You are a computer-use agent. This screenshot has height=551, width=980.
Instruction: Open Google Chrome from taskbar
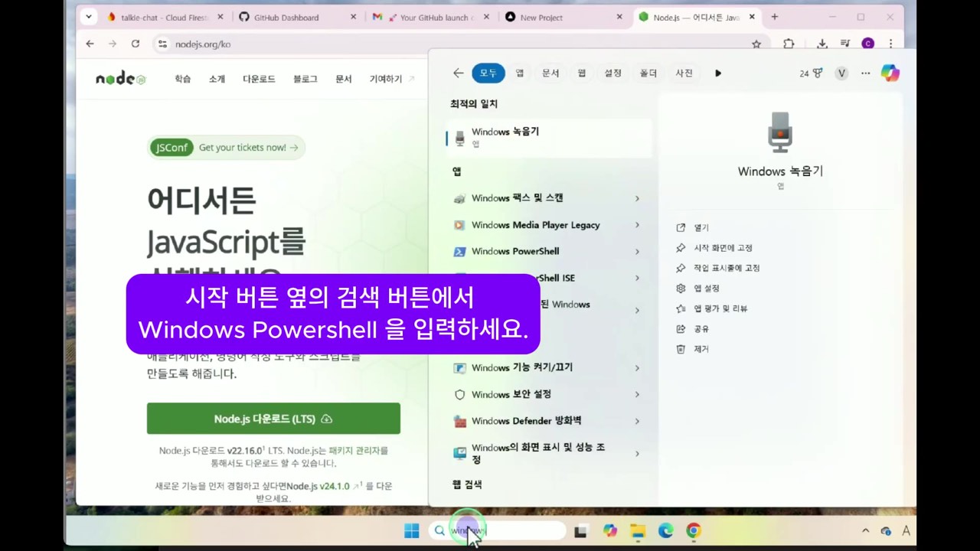pyautogui.click(x=694, y=531)
